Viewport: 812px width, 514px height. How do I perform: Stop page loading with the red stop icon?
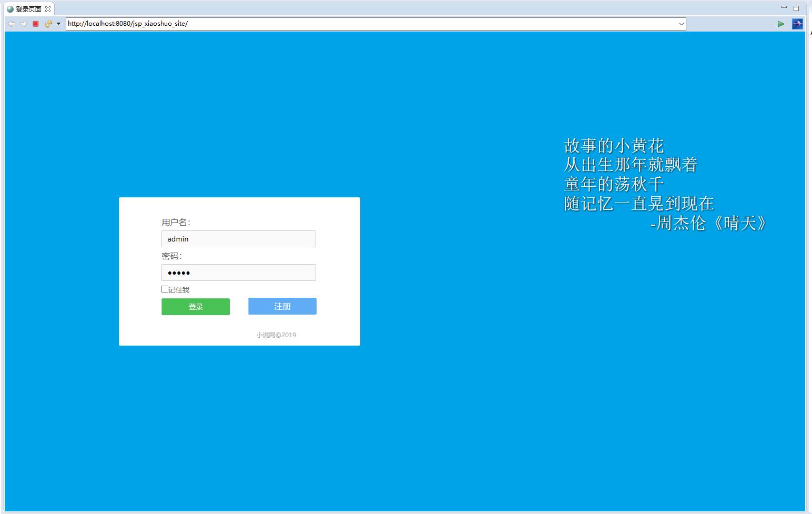(35, 24)
